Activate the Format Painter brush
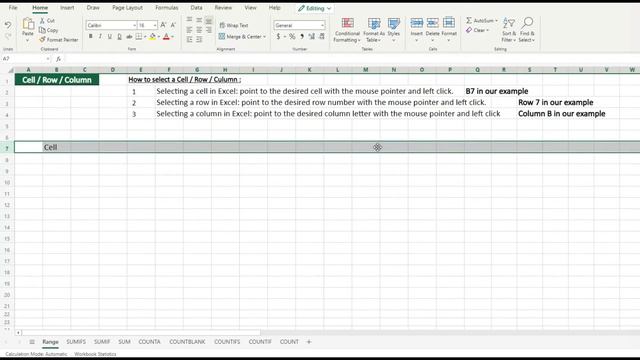 (x=42, y=40)
